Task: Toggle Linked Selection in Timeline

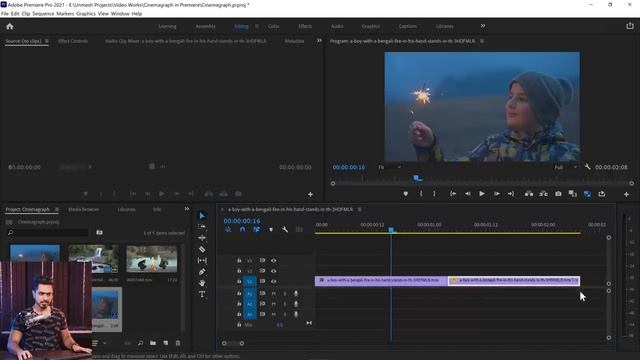Action: pos(256,230)
